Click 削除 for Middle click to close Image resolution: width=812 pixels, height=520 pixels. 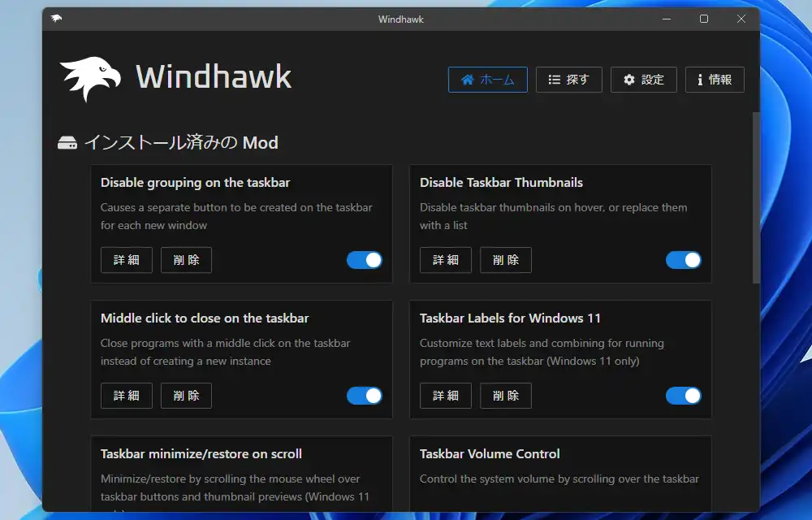(187, 396)
